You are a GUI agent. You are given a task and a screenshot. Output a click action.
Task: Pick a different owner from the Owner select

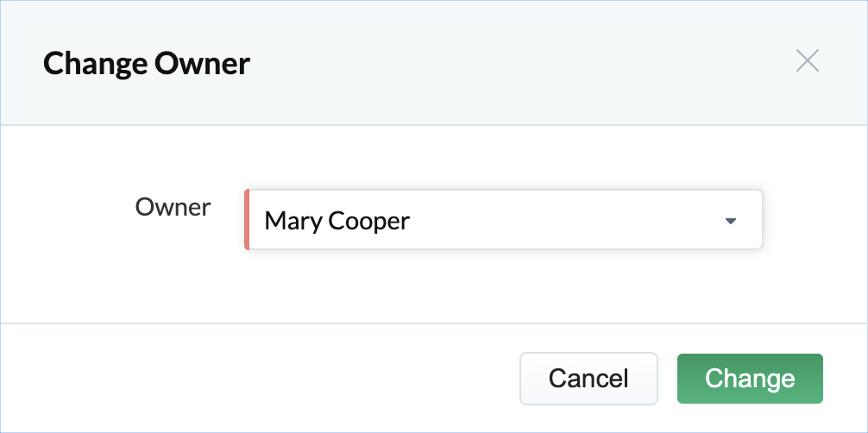tap(504, 220)
